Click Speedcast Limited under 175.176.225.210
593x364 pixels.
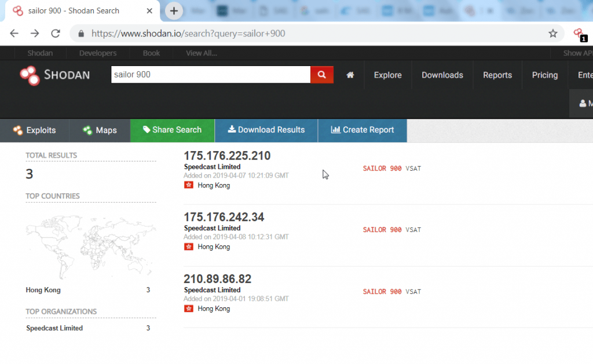pos(212,167)
